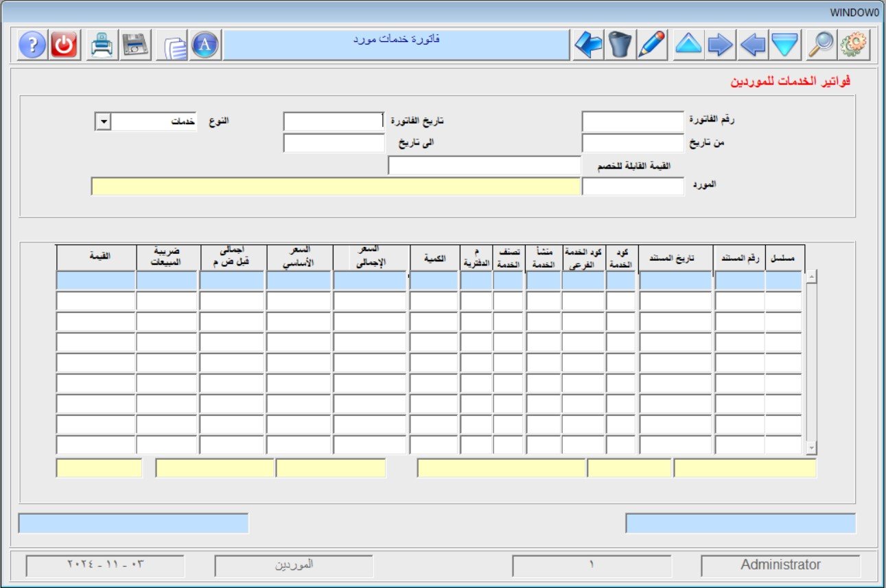
Task: Click the table scrollbar down arrow
Action: click(812, 448)
